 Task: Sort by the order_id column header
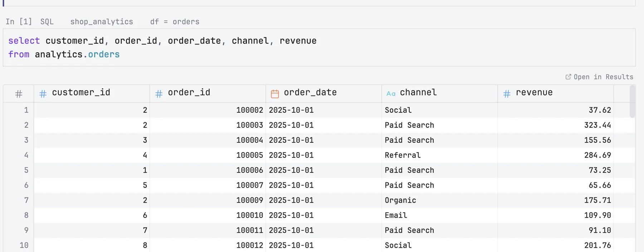[208, 94]
